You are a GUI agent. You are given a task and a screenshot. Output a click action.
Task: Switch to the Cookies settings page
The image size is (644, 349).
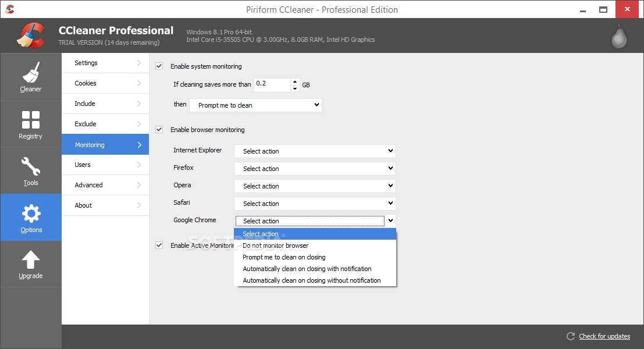(105, 83)
